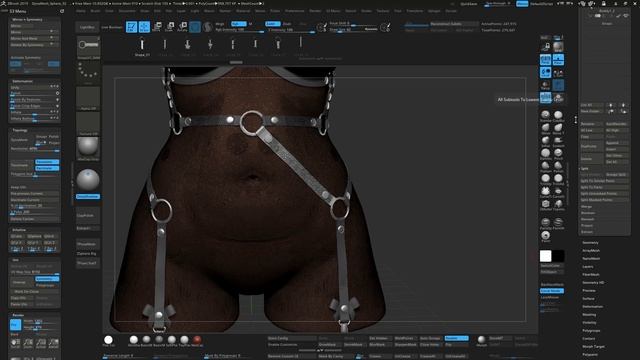This screenshot has width=640, height=360.
Task: Select the Pinch brush icon
Action: (x=558, y=154)
